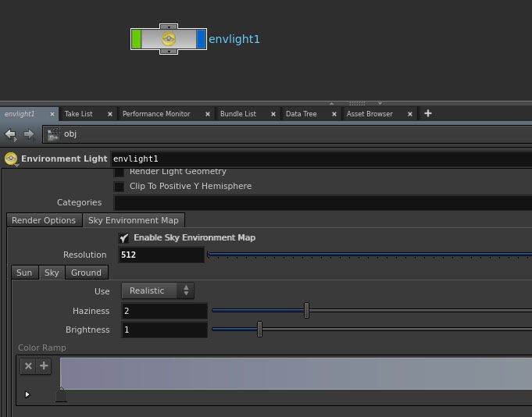The width and height of the screenshot is (532, 417).
Task: Remove color ramp point with X button
Action: pyautogui.click(x=28, y=365)
